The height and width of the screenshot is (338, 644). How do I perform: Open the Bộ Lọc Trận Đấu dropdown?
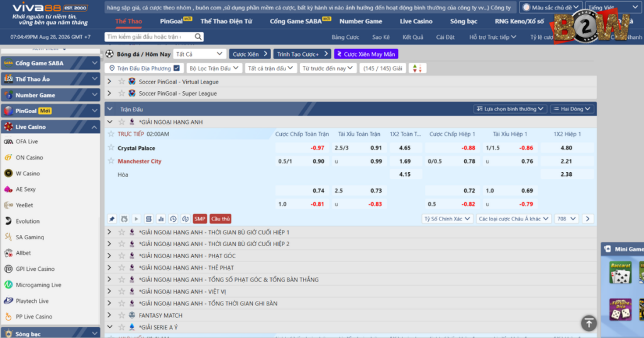point(214,68)
